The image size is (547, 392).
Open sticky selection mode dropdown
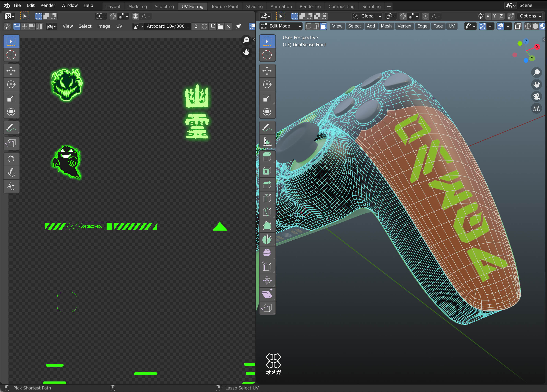coord(52,26)
